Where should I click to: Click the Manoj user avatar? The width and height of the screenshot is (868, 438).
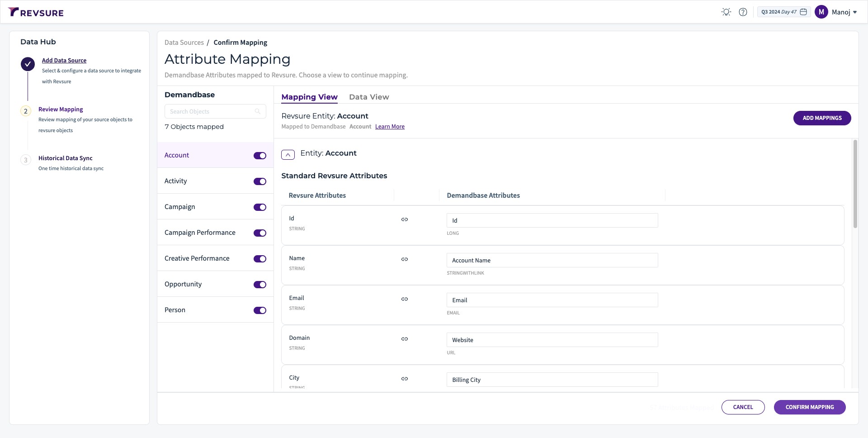(x=821, y=12)
